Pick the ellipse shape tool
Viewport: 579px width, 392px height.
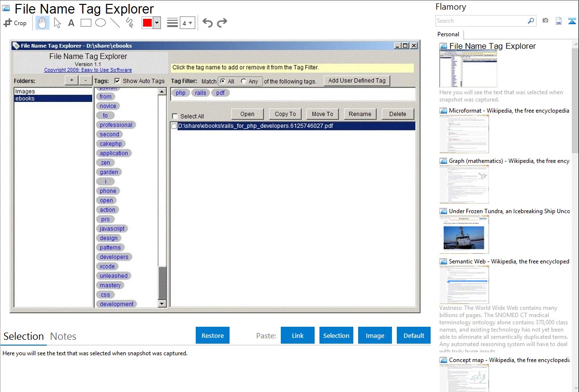(100, 23)
